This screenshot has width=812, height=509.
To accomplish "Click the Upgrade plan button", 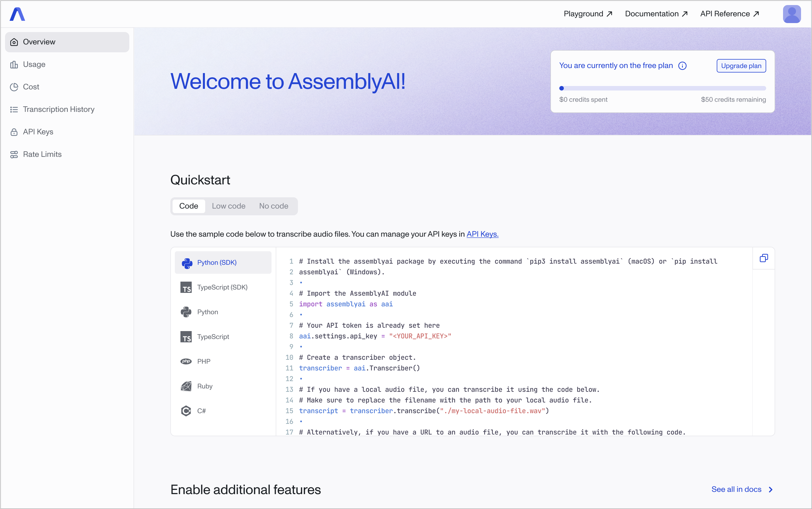I will pos(741,66).
